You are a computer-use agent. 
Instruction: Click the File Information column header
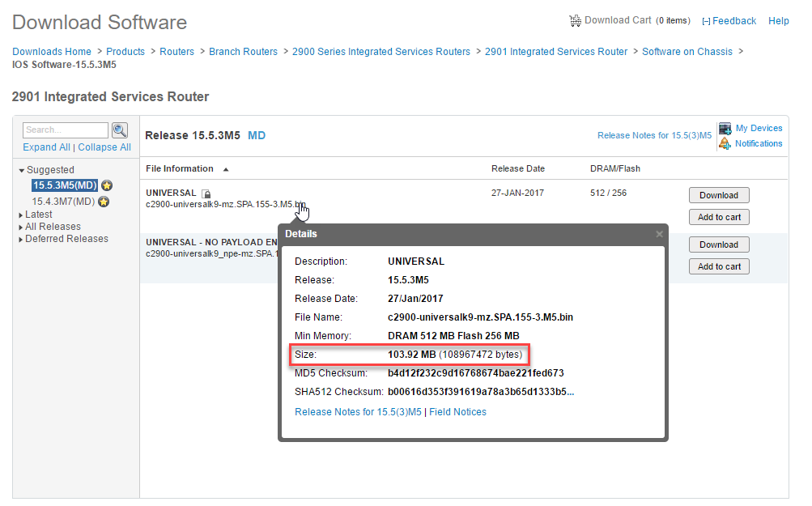[180, 169]
